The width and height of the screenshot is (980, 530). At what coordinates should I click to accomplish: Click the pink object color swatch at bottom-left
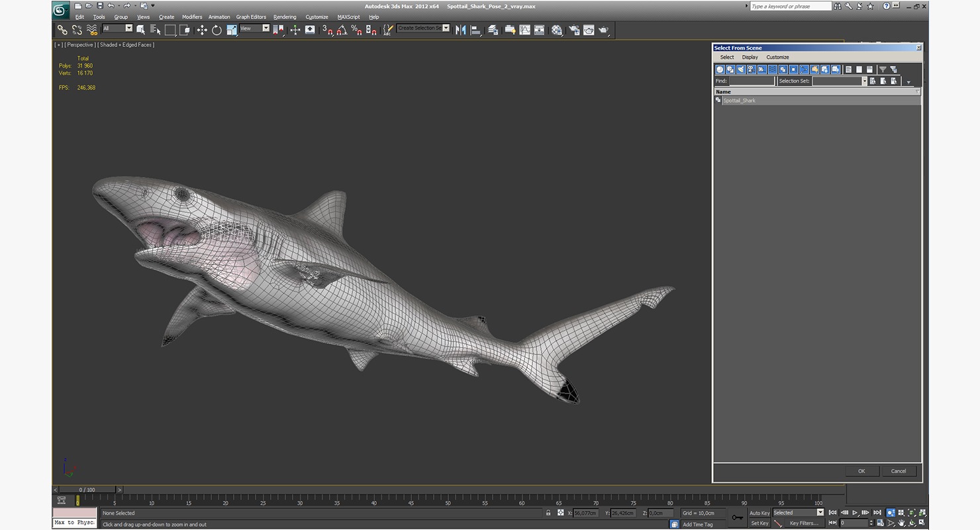[x=75, y=513]
